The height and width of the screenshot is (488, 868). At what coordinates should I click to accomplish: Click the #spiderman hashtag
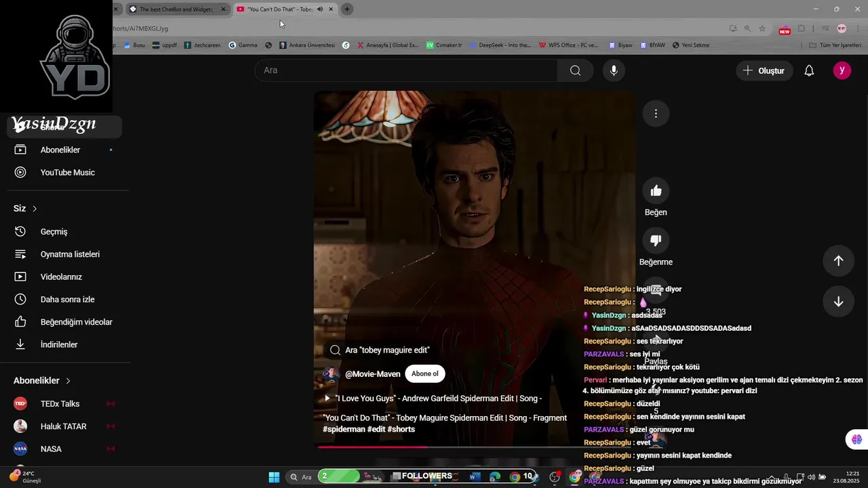[x=344, y=430]
